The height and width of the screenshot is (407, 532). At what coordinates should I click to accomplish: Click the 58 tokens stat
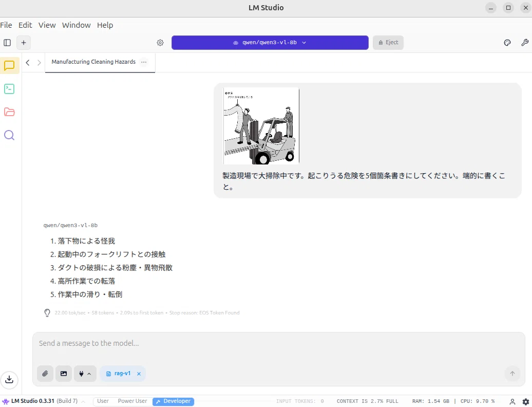[103, 312]
